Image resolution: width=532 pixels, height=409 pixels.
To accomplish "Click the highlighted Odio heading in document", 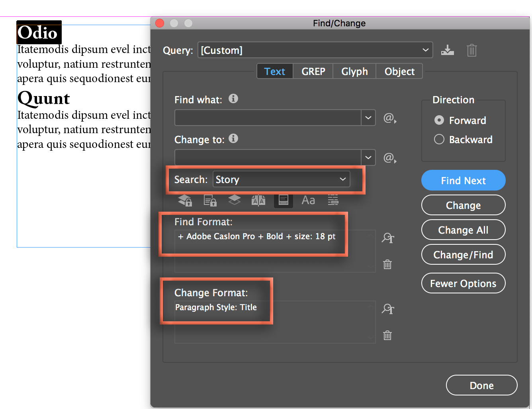I will click(39, 32).
